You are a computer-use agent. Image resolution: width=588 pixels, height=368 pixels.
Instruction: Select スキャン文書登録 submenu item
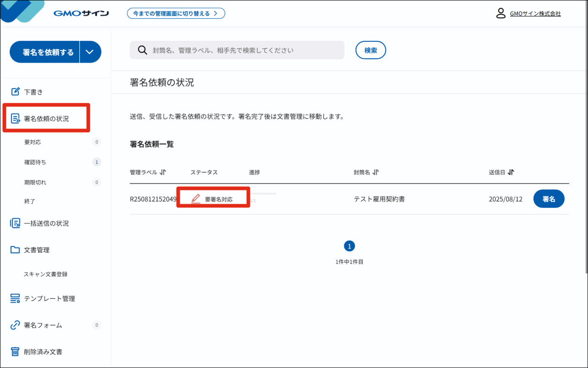tap(46, 274)
